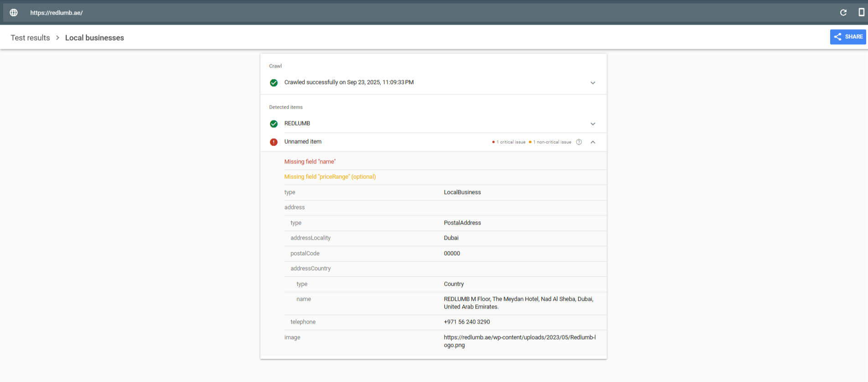The image size is (868, 382).
Task: Click the 1 critical issue label
Action: click(x=509, y=142)
